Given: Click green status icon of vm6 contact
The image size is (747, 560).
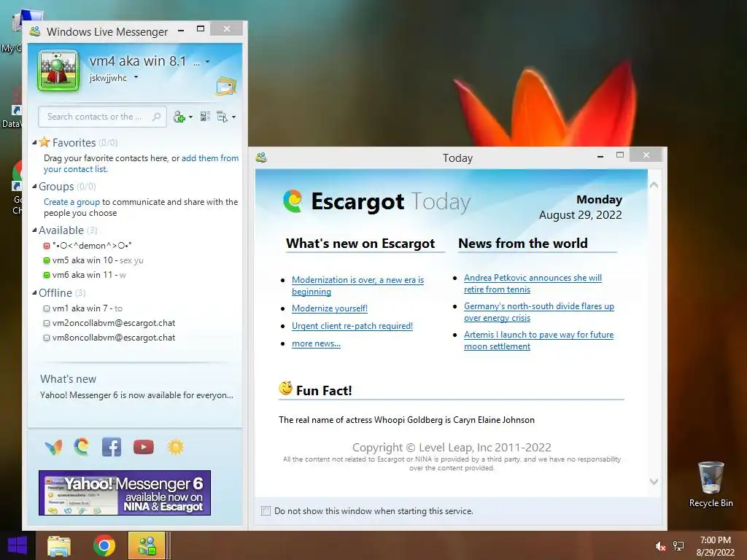Looking at the screenshot, I should click(46, 275).
